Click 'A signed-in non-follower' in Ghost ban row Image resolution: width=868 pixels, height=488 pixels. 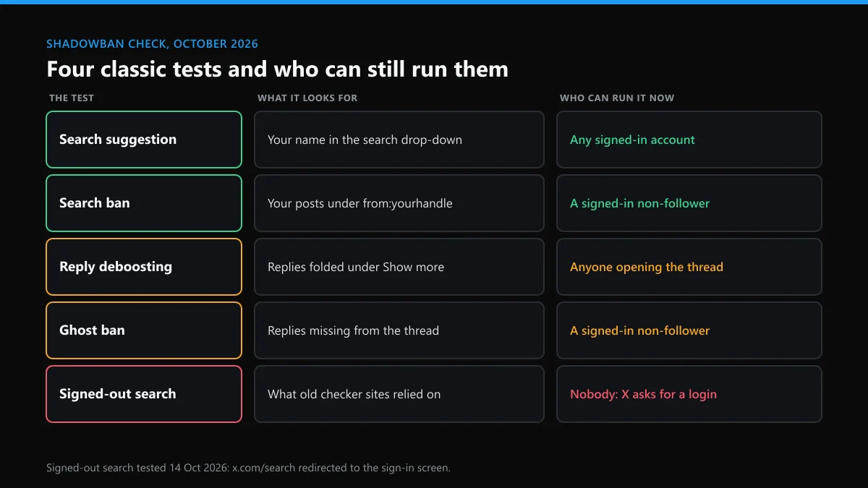[689, 330]
